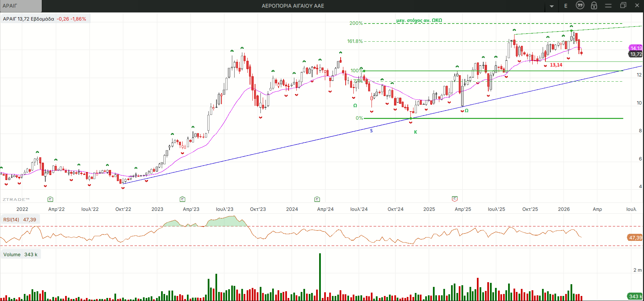Click the red earnings marker near Απρ'25
Viewport: 644px width, 301px height.
(x=455, y=199)
